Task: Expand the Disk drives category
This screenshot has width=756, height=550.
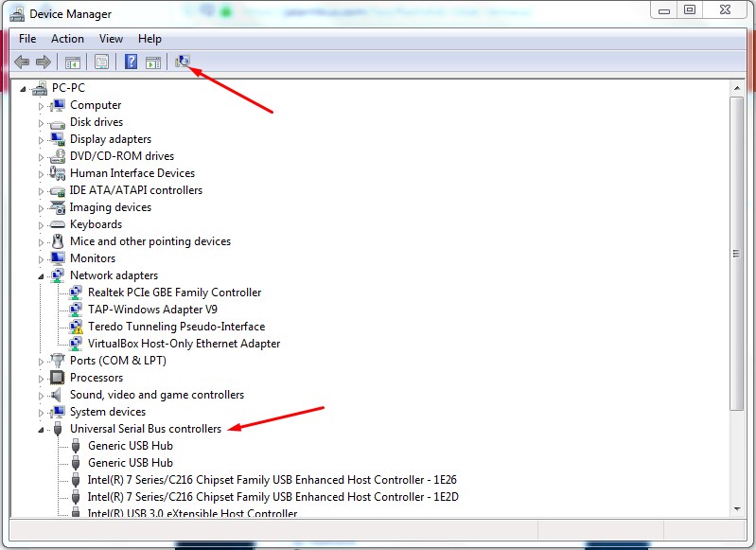Action: click(x=41, y=123)
